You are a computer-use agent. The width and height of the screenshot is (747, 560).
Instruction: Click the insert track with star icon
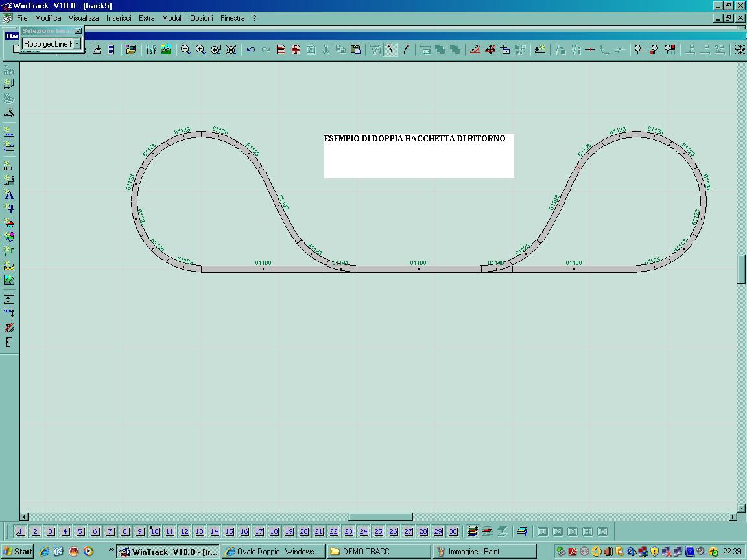(x=539, y=49)
